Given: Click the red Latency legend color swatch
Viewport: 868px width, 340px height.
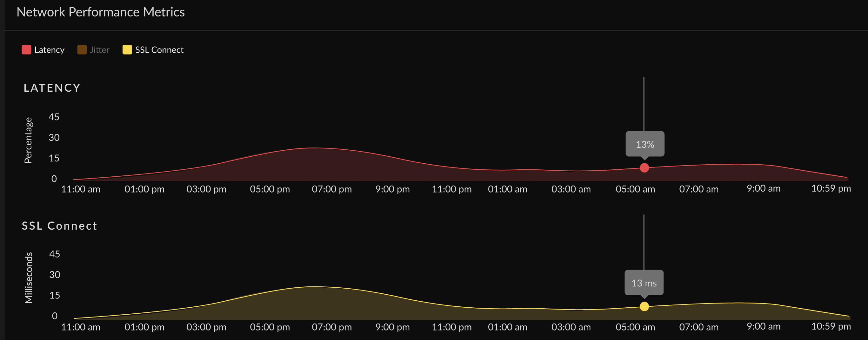Looking at the screenshot, I should pos(26,49).
